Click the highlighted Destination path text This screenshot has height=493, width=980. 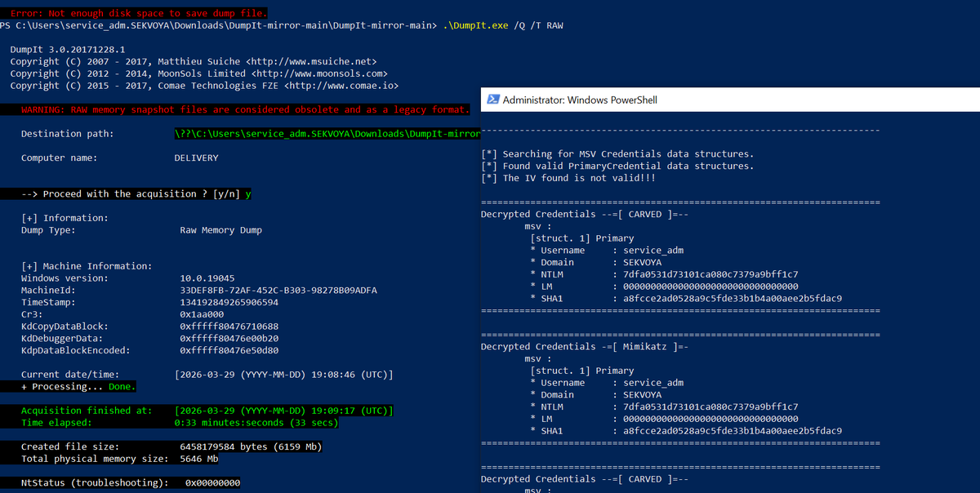click(327, 133)
